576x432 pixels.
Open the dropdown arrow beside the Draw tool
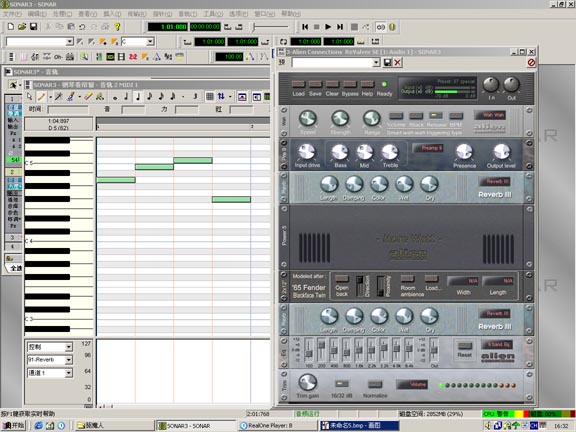click(x=50, y=97)
